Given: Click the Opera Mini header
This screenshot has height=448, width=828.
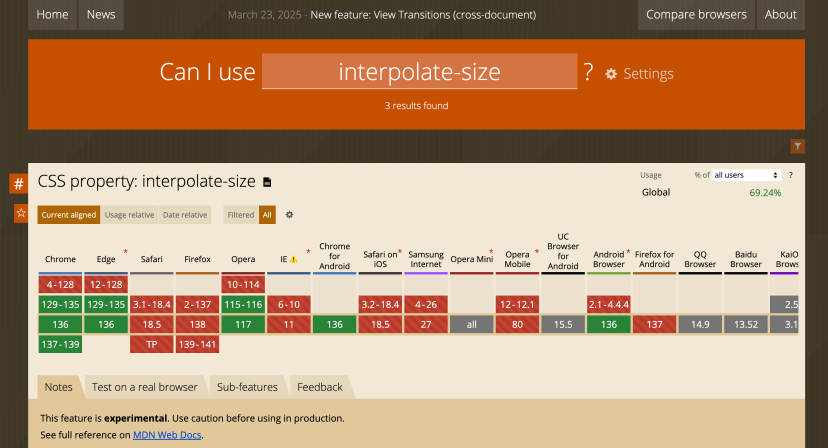Looking at the screenshot, I should click(x=472, y=259).
